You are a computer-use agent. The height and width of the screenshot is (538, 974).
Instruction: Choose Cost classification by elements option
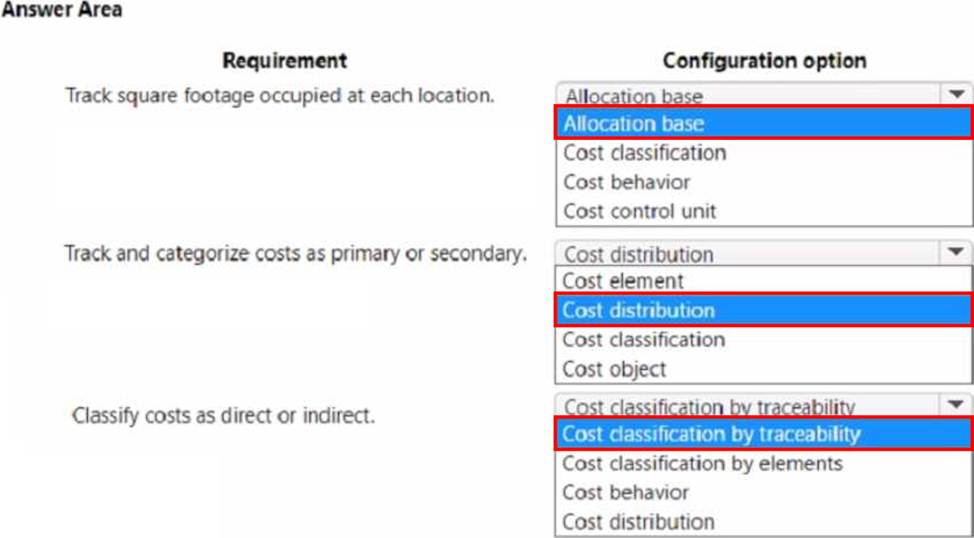702,463
